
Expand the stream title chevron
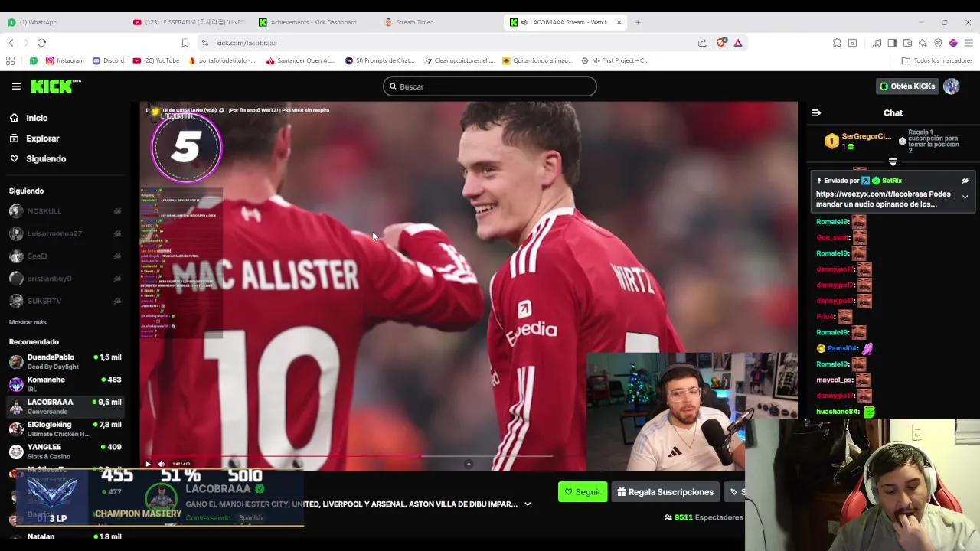[528, 504]
